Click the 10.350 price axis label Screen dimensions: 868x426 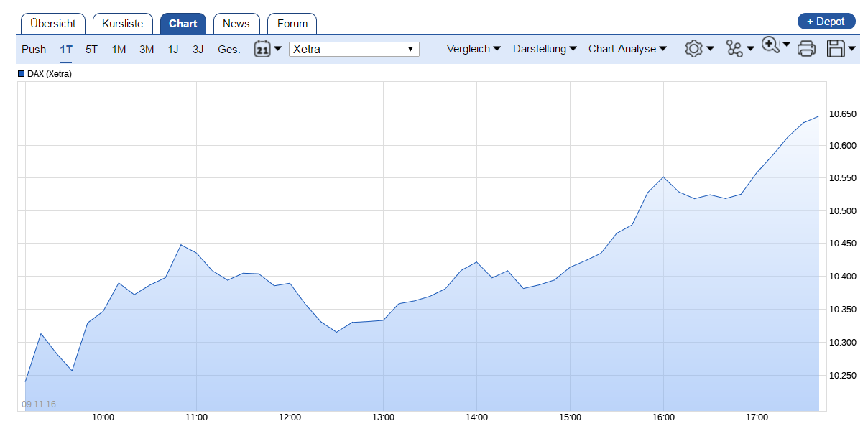tap(843, 310)
